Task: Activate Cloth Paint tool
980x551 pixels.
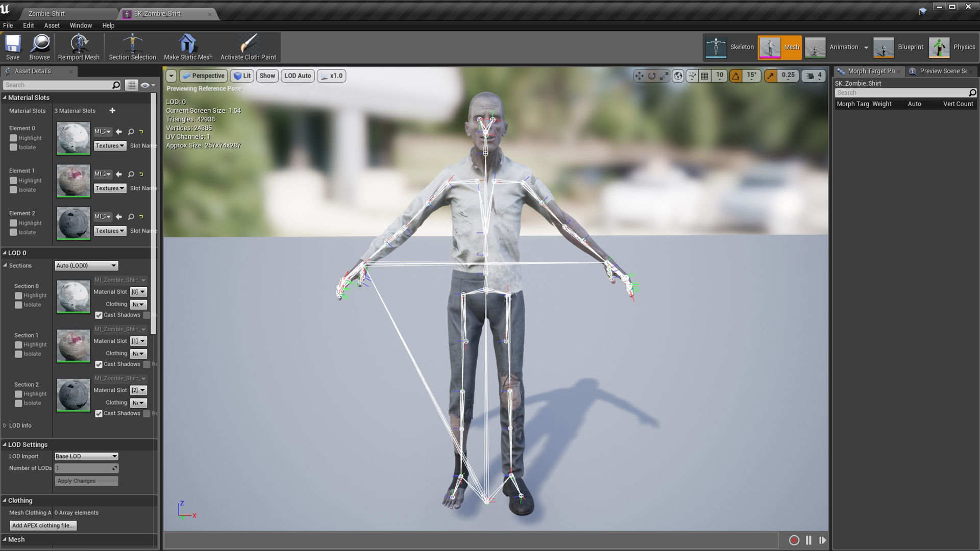Action: 248,47
